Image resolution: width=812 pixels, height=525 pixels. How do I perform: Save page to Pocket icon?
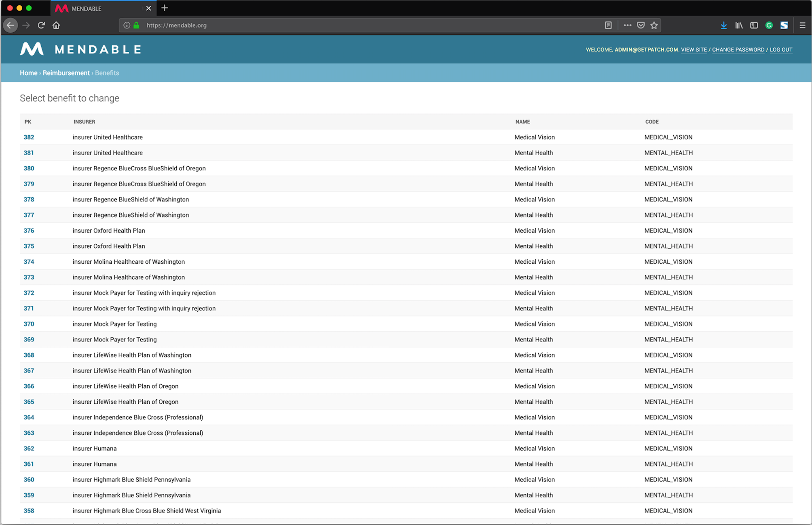(641, 25)
